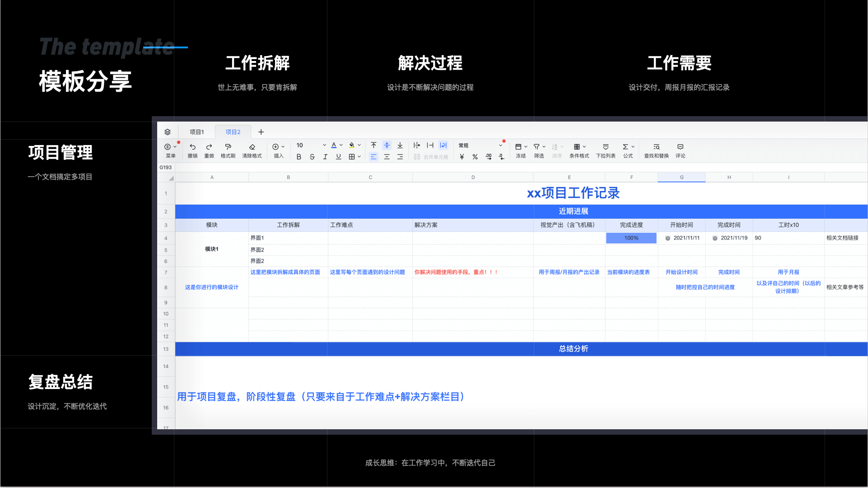Click the G193 cell reference box
This screenshot has width=868, height=488.
click(166, 168)
